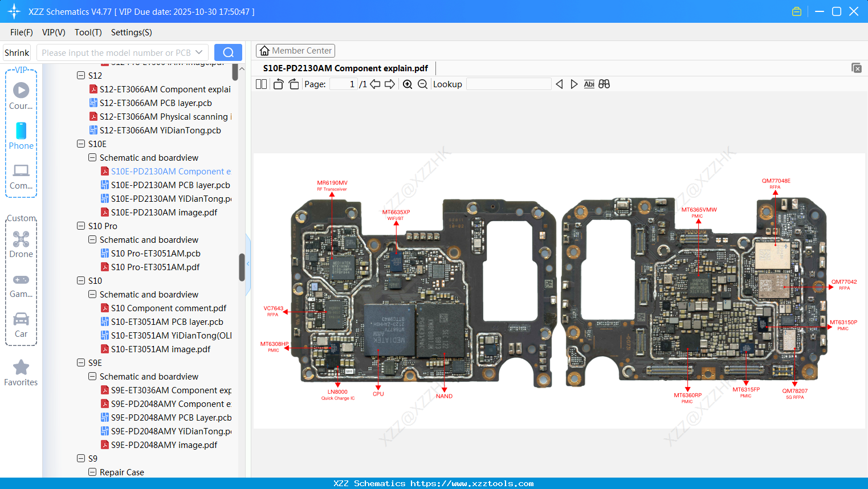
Task: Zoom in on the PDF
Action: pos(407,84)
